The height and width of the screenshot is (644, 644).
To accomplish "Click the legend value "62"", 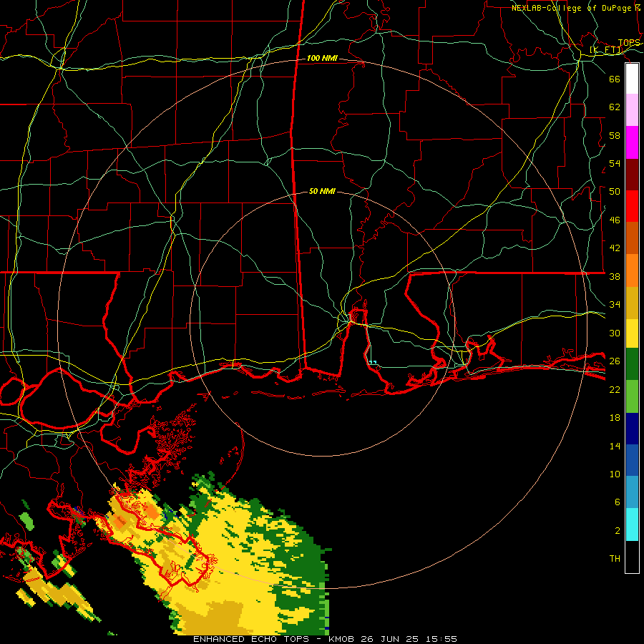I will tap(615, 107).
